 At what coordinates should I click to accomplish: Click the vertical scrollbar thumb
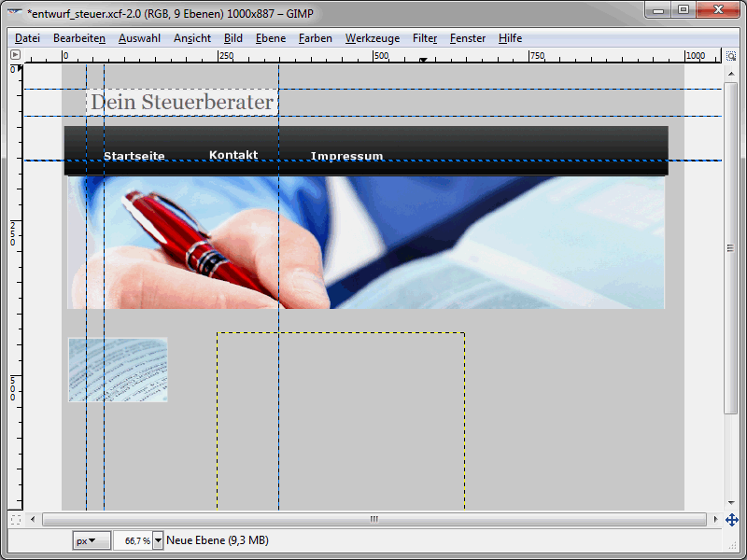730,247
